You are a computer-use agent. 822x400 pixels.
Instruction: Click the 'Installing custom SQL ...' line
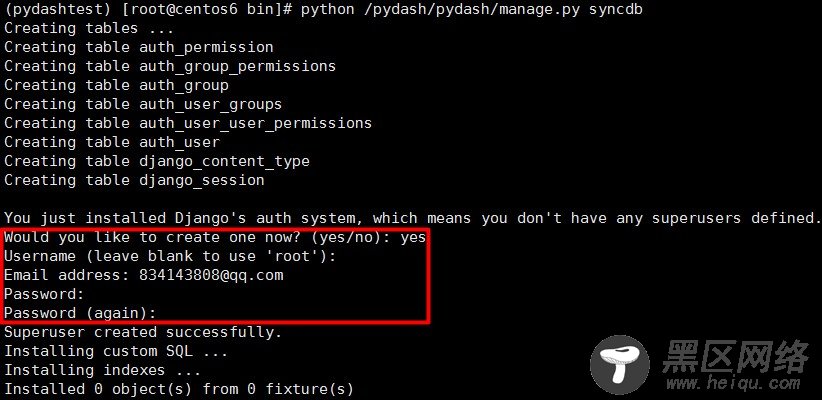[116, 351]
